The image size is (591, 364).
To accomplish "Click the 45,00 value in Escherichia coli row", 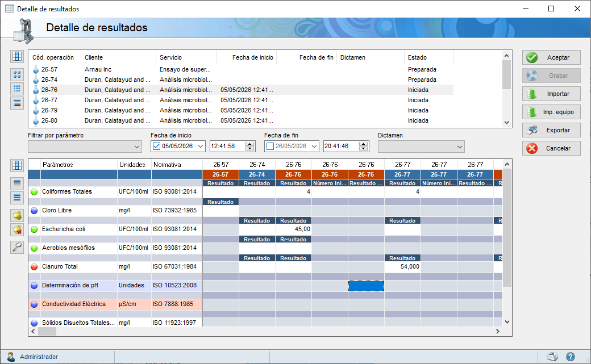I will click(x=302, y=229).
